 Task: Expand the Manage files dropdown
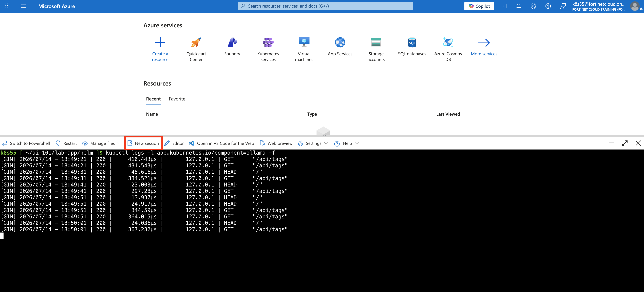click(120, 143)
